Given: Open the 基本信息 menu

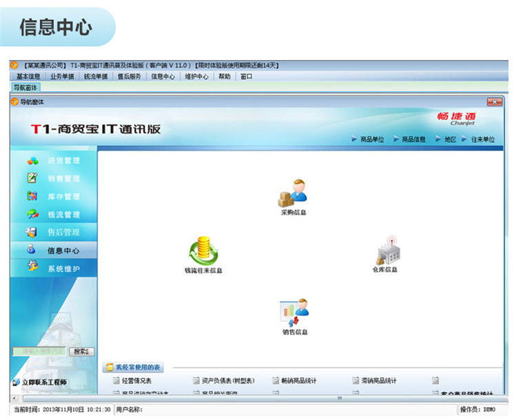Looking at the screenshot, I should pos(28,77).
